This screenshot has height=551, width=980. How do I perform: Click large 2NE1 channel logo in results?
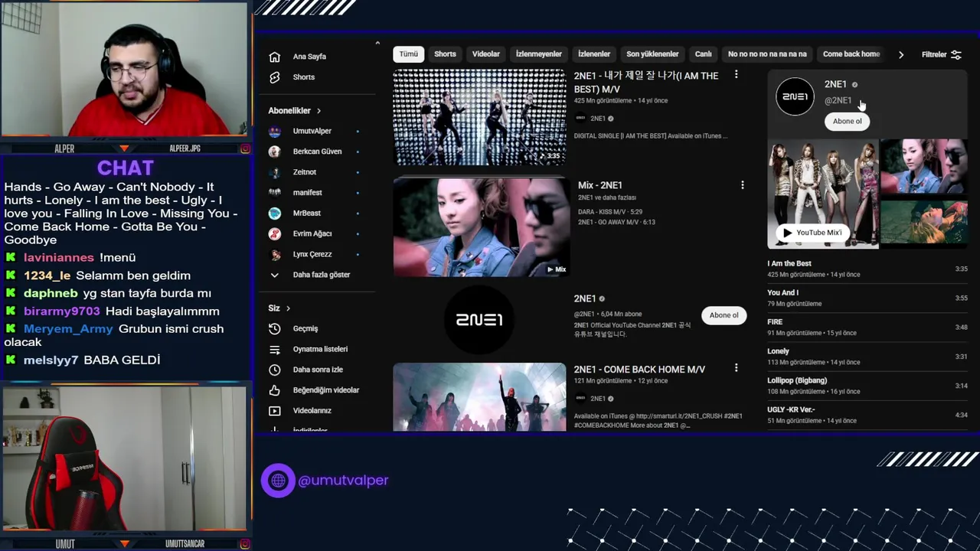(x=479, y=320)
